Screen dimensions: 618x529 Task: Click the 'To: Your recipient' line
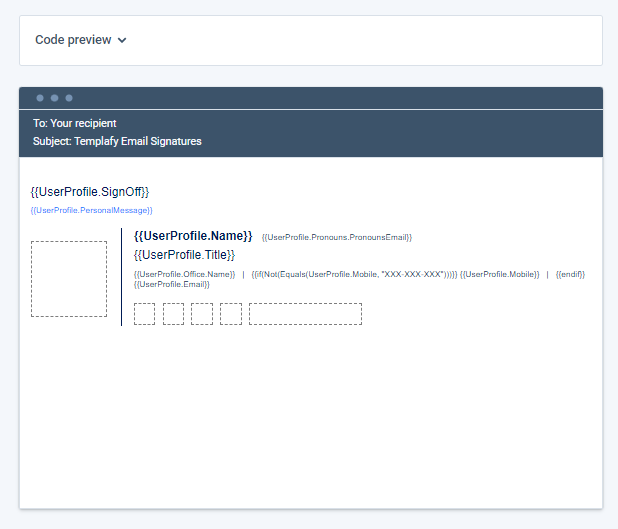pos(74,123)
